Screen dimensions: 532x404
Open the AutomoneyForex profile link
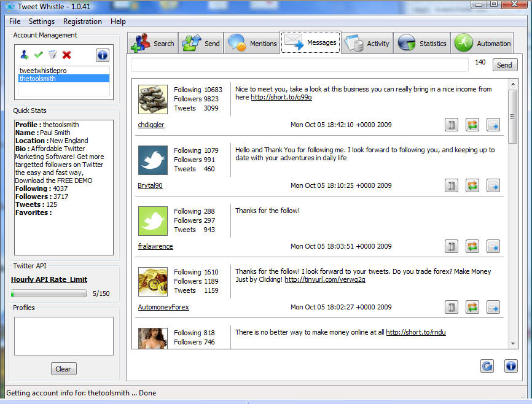[x=163, y=307]
